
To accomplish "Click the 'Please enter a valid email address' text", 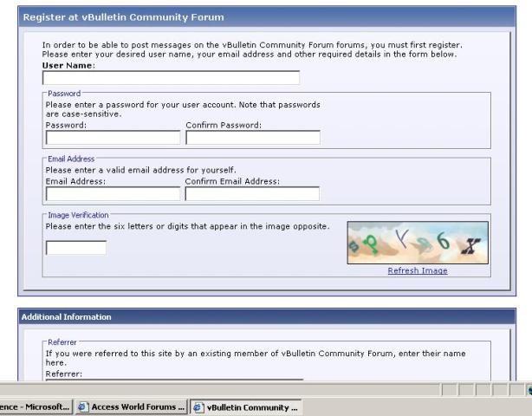I will pyautogui.click(x=141, y=170).
